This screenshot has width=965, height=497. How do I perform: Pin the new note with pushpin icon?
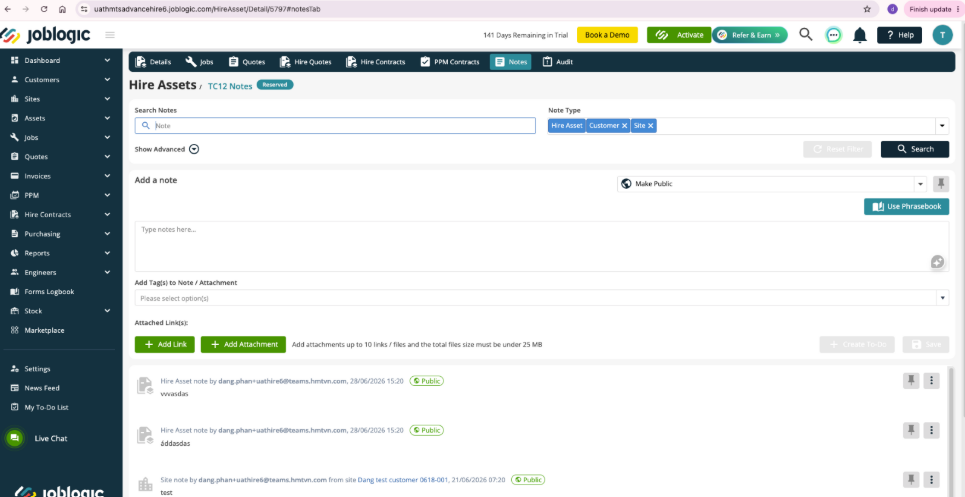click(x=941, y=184)
